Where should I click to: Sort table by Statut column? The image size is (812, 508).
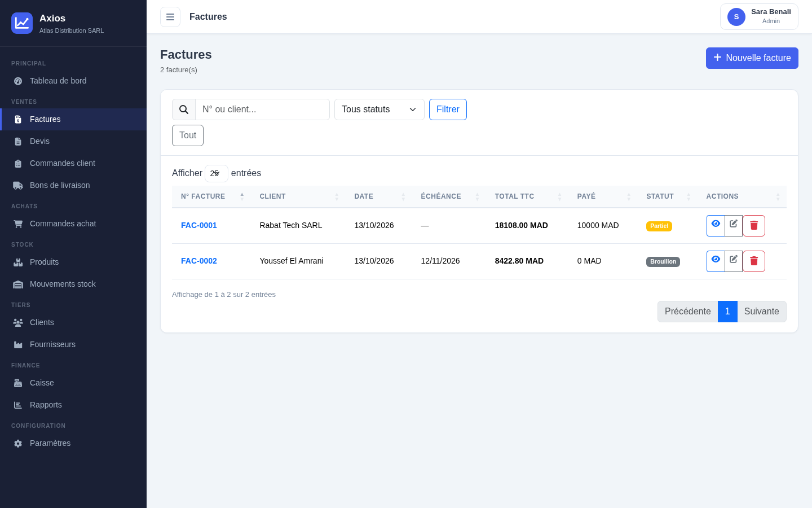pos(668,196)
